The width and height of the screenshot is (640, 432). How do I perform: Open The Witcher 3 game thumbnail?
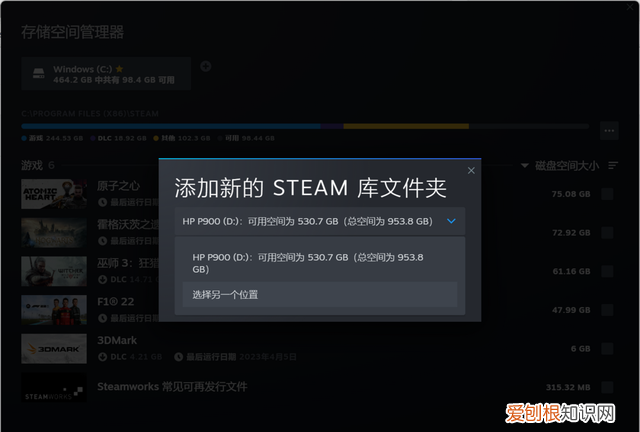pos(54,271)
